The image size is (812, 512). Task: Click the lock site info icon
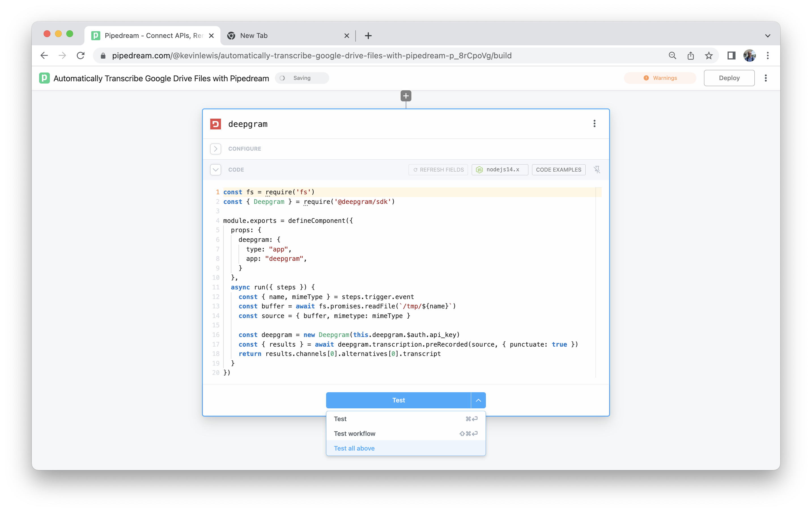click(x=103, y=56)
